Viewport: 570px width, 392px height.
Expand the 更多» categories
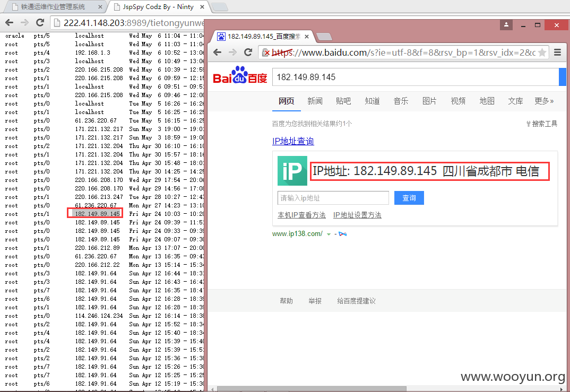tap(544, 101)
